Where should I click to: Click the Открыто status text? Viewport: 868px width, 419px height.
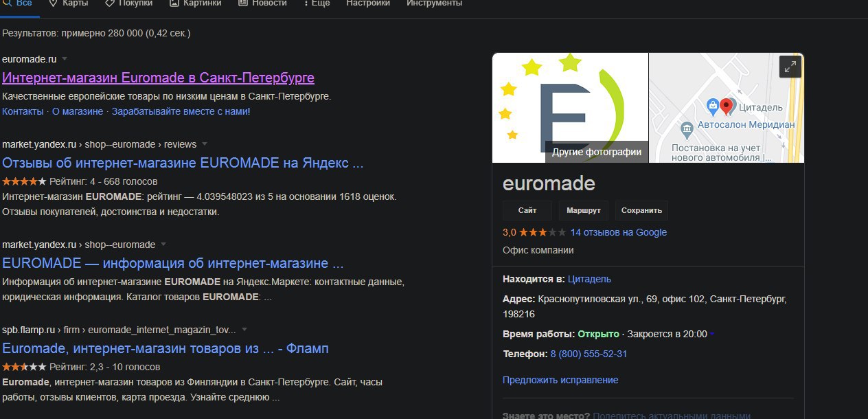click(x=598, y=334)
